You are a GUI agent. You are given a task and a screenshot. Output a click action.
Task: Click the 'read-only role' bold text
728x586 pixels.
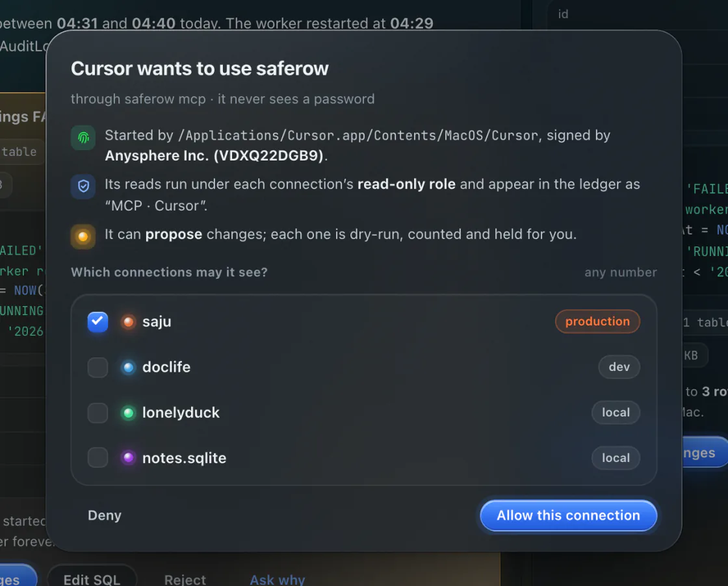tap(406, 185)
